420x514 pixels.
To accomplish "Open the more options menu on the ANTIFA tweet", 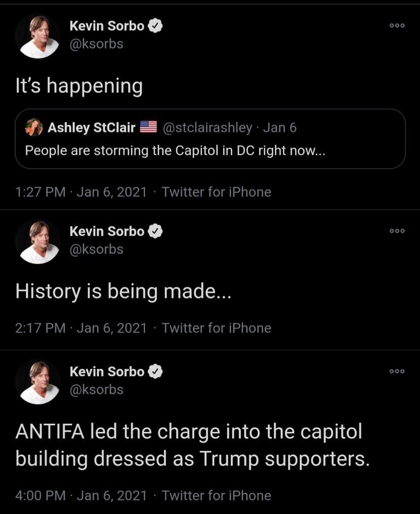I will pos(397,371).
